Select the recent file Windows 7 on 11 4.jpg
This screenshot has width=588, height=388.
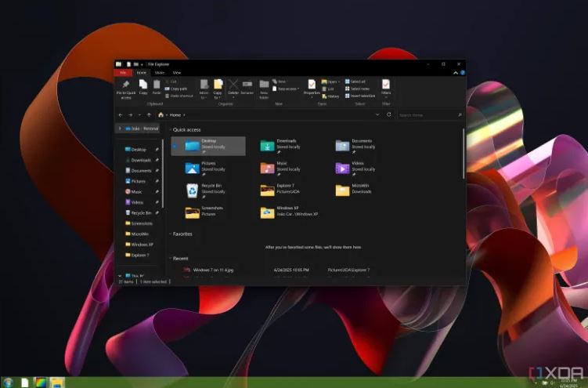point(213,270)
